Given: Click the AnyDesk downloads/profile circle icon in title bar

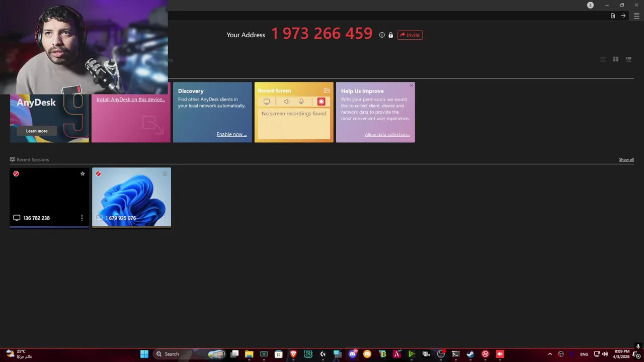Looking at the screenshot, I should (590, 5).
